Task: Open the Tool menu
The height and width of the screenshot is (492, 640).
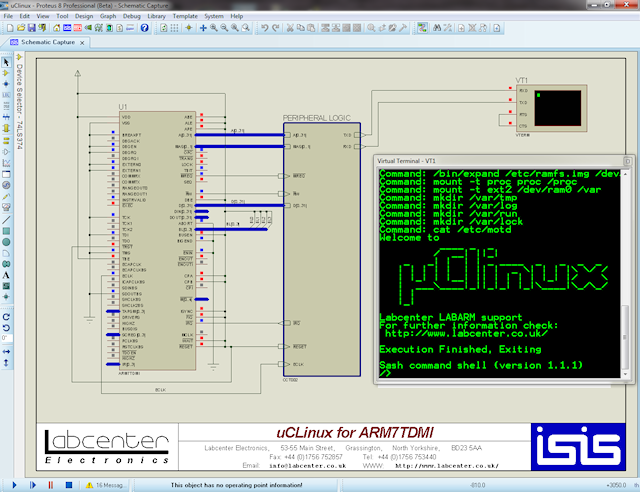Action: 62,16
